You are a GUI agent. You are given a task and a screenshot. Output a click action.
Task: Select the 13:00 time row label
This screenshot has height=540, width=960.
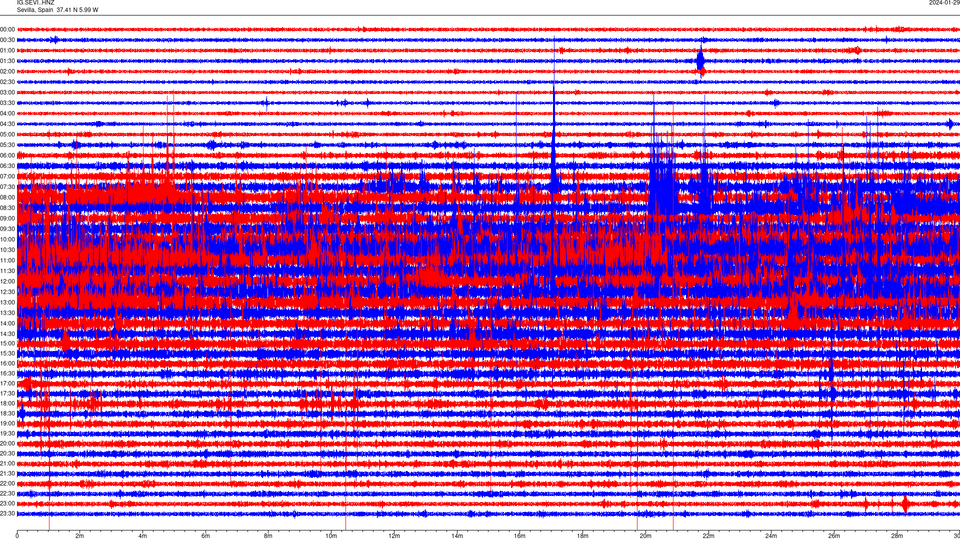pyautogui.click(x=7, y=302)
